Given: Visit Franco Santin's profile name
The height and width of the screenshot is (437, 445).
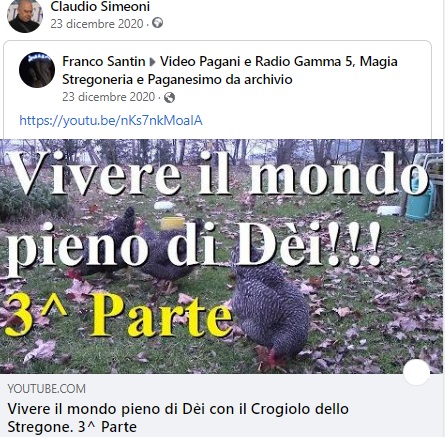Looking at the screenshot, I should coord(104,62).
